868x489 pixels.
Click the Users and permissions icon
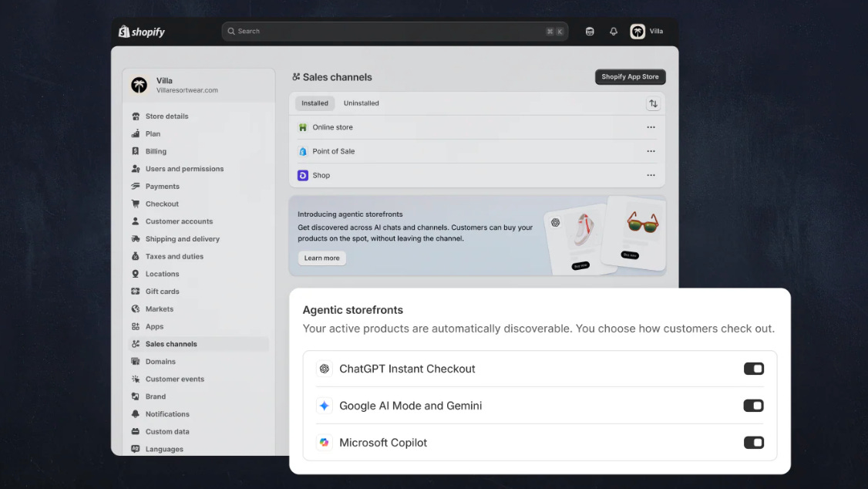point(136,169)
